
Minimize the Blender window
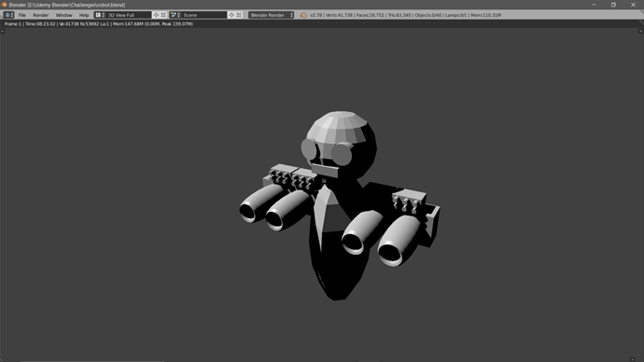pyautogui.click(x=594, y=5)
